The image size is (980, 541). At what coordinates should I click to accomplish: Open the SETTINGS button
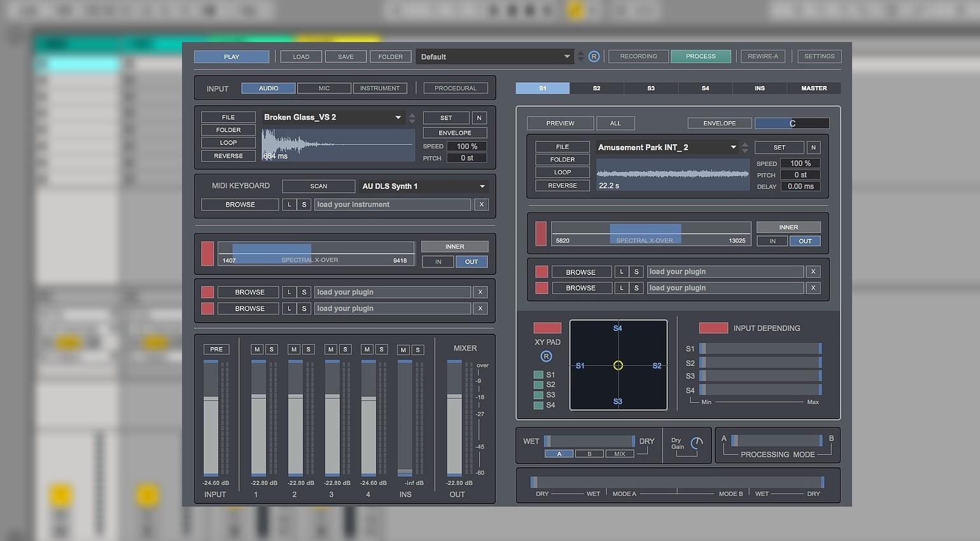[820, 56]
